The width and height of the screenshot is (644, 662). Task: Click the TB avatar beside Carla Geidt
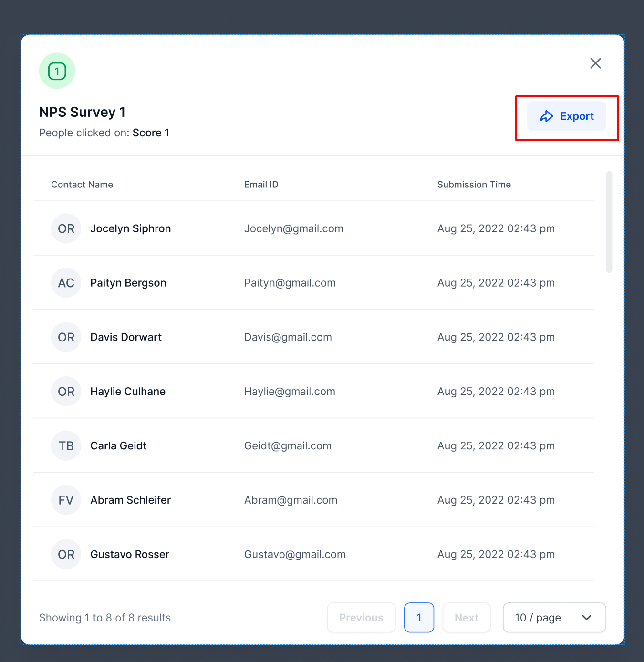[x=66, y=446]
